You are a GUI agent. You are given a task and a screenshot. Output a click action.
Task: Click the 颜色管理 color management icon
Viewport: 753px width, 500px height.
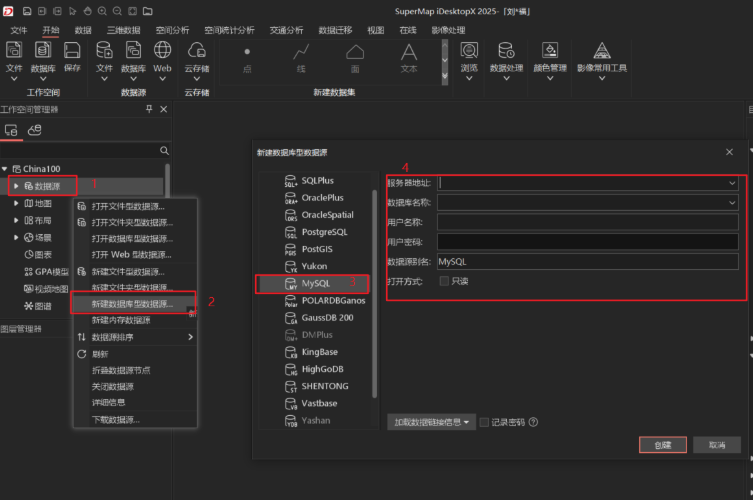(x=549, y=50)
